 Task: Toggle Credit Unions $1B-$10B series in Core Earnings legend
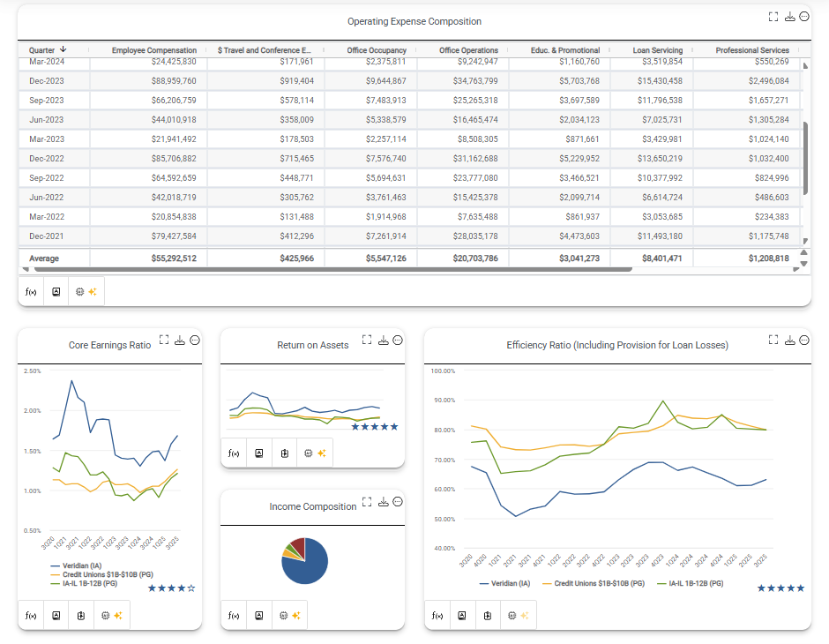pos(101,574)
